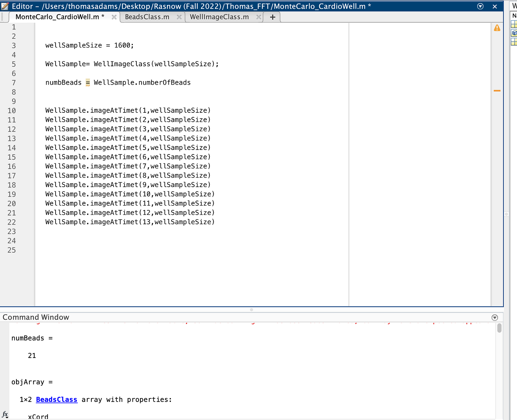The height and width of the screenshot is (420, 517).
Task: Click the Editor title bar document icon
Action: pyautogui.click(x=5, y=6)
